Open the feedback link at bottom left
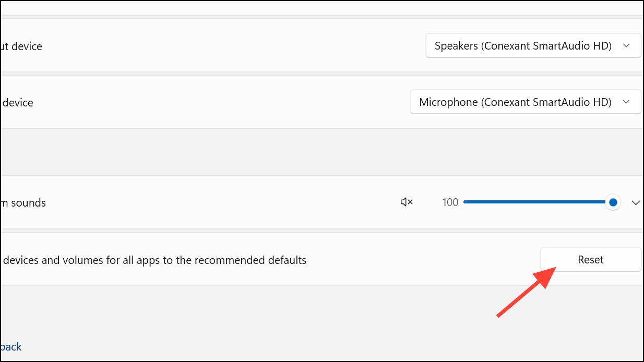 [x=11, y=347]
